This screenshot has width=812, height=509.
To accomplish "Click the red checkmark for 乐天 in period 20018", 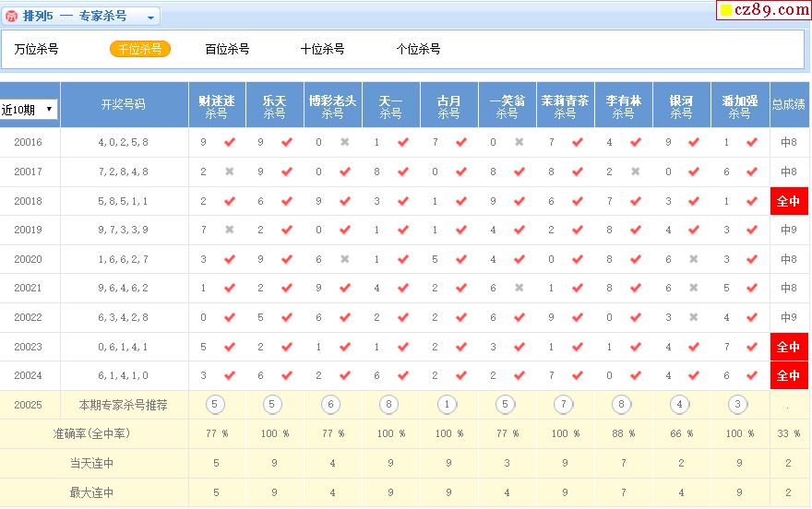I will pos(287,201).
